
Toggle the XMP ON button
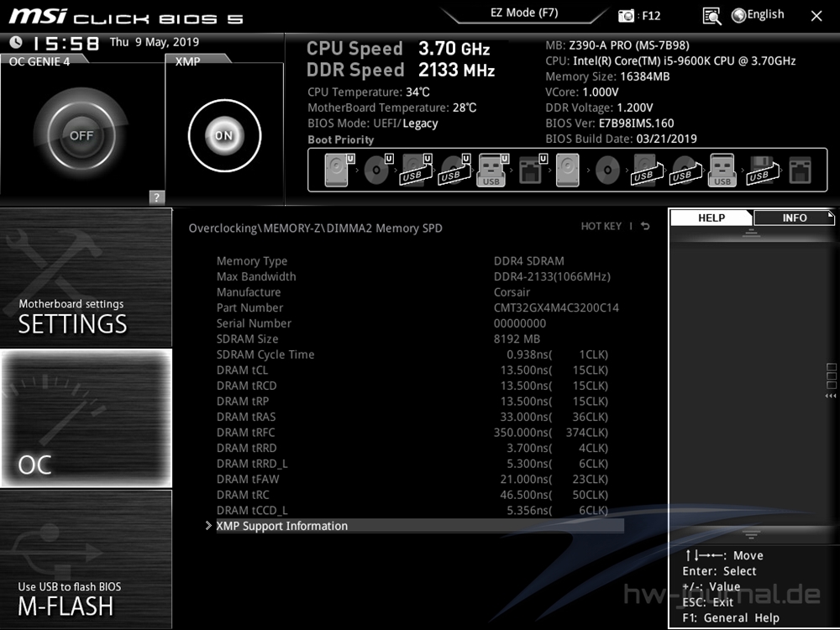[224, 135]
